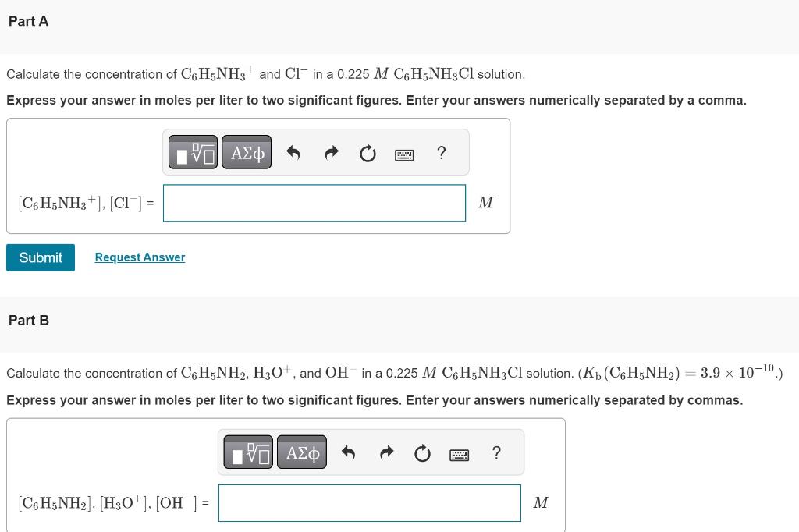Image resolution: width=799 pixels, height=532 pixels.
Task: Reset the Part B answer with the reset icon
Action: tap(422, 453)
